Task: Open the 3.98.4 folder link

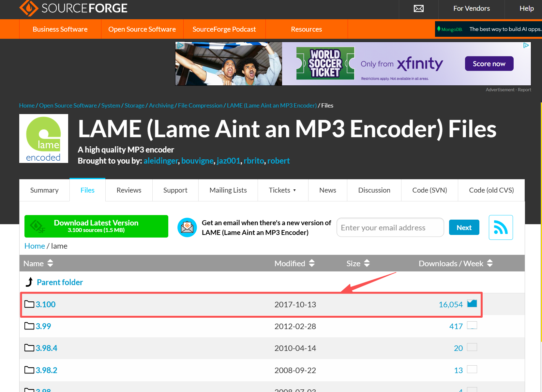Action: (47, 348)
